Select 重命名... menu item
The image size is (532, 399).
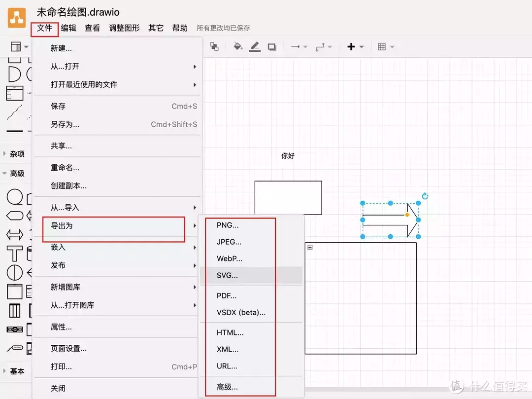pyautogui.click(x=117, y=168)
